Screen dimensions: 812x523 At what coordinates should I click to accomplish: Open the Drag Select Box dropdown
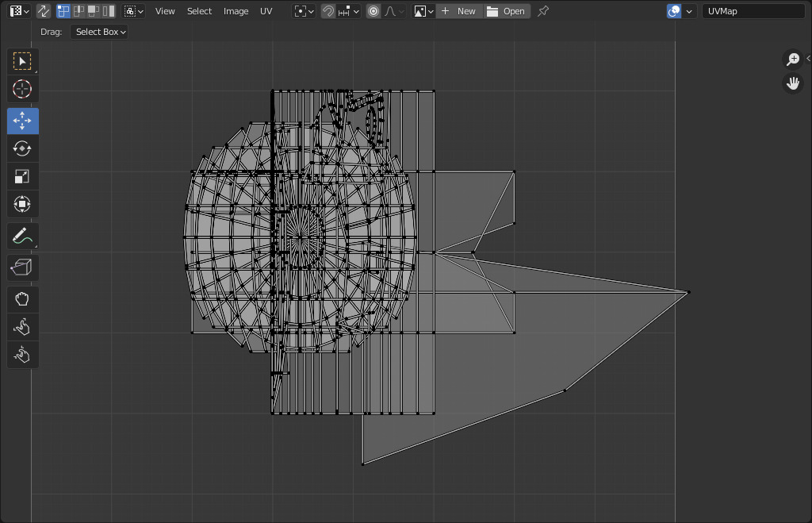pyautogui.click(x=99, y=32)
